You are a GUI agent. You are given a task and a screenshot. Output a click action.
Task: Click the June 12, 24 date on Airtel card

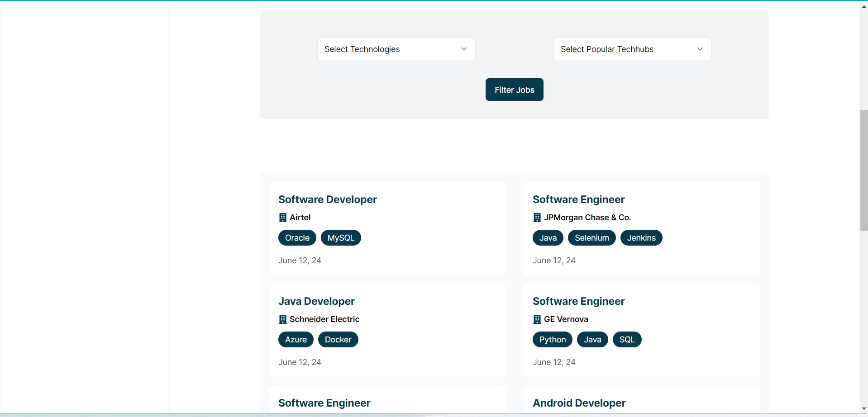[x=300, y=261]
